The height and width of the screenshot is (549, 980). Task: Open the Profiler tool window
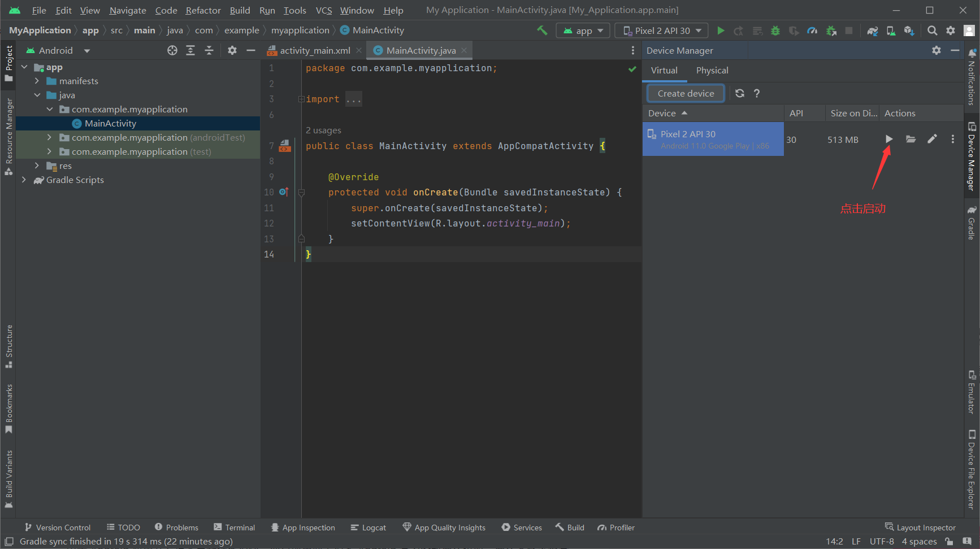coord(616,528)
